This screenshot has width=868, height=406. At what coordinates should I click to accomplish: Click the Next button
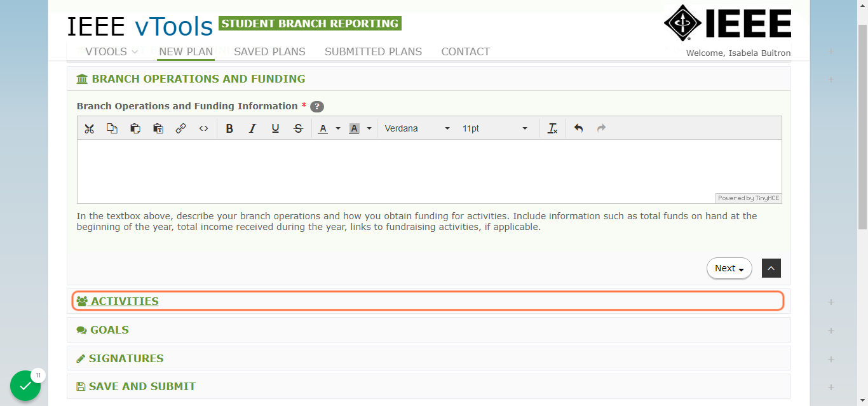(729, 268)
